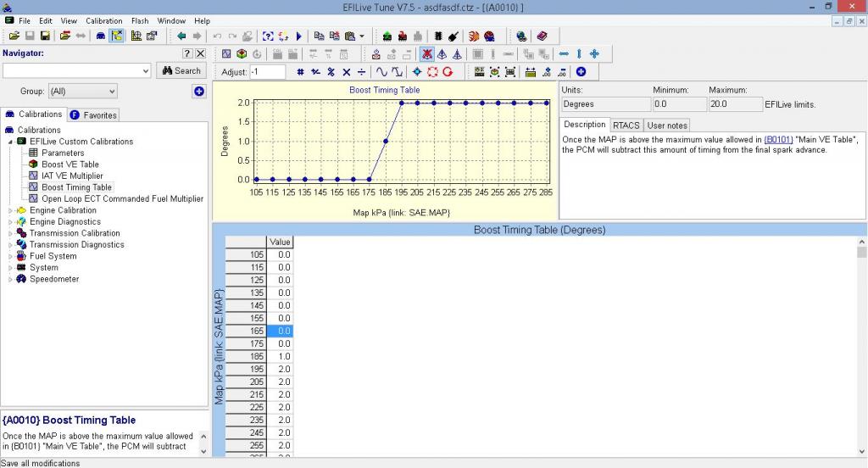The image size is (868, 468).
Task: Click description panel scroll down arrow
Action: pyautogui.click(x=203, y=451)
